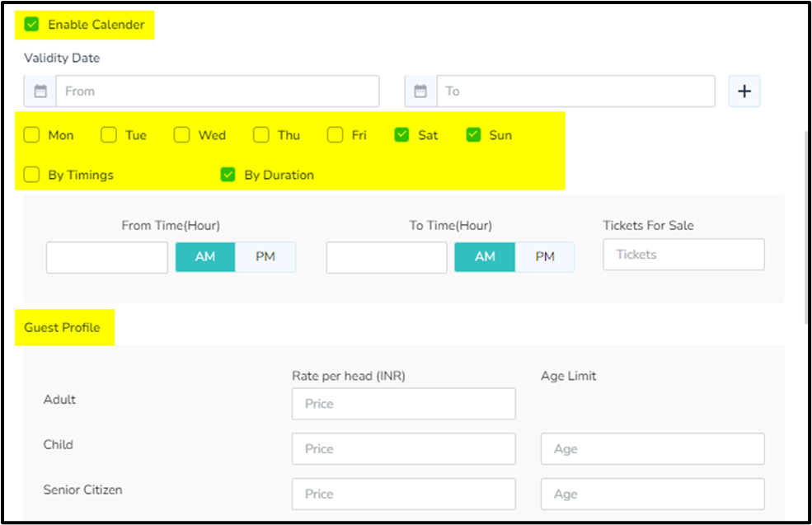
Task: Enable the Wed checkbox
Action: point(182,135)
